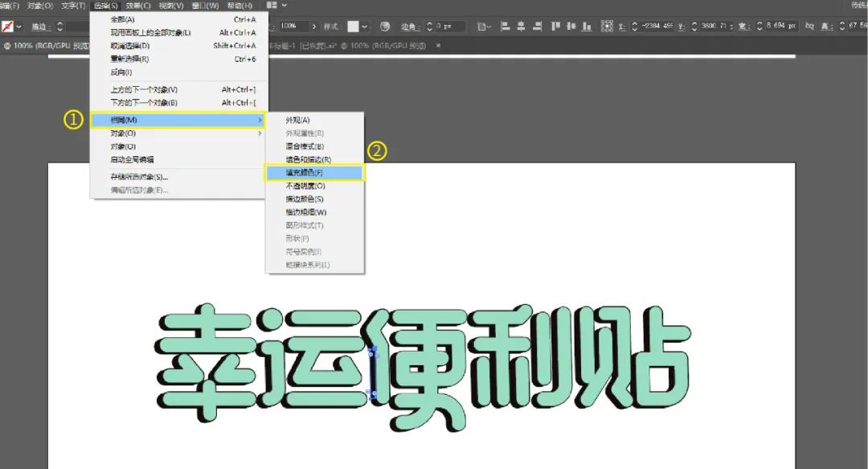The image size is (868, 469).
Task: Click the horizontal align left icon
Action: (x=505, y=26)
